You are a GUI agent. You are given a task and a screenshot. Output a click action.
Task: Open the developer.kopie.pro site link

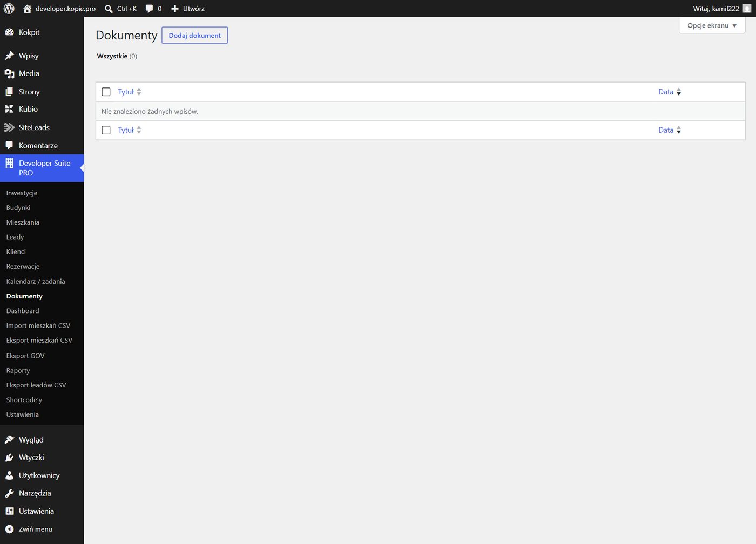[65, 9]
